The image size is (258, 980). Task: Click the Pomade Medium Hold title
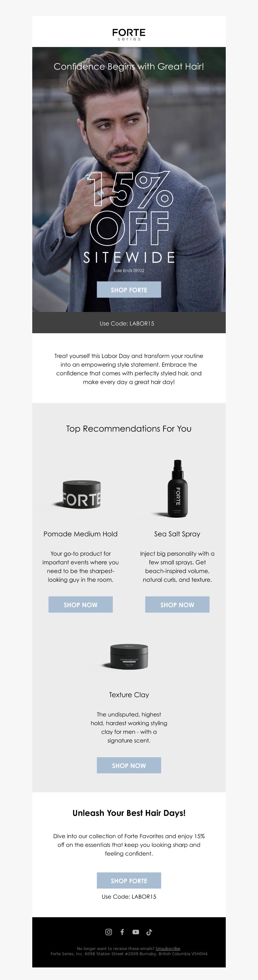[80, 534]
